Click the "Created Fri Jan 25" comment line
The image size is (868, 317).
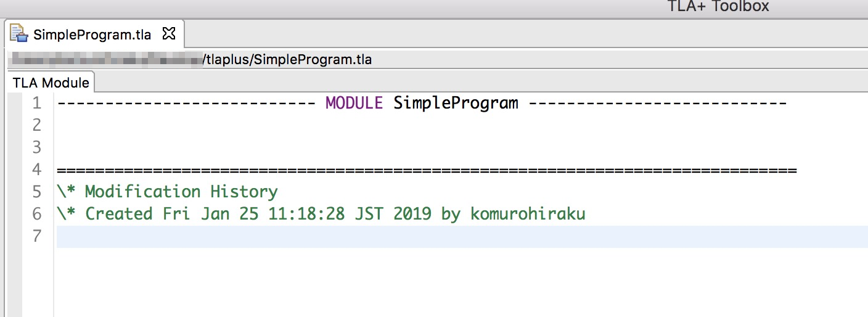click(321, 214)
